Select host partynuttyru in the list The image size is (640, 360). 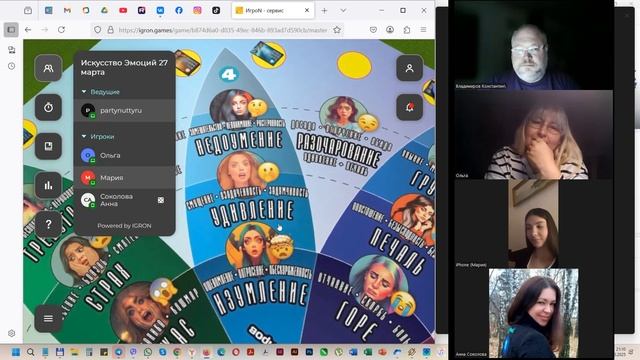(x=124, y=111)
